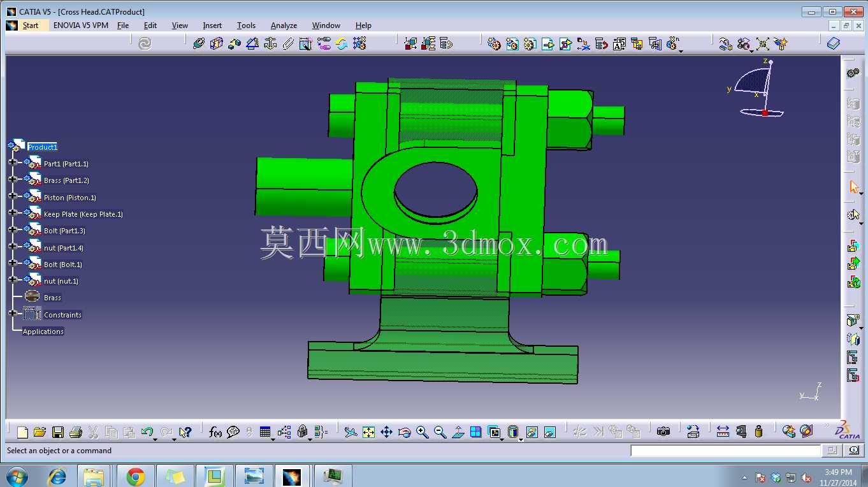Click the Fix Together paperclip icon
The height and width of the screenshot is (487, 868).
coord(288,43)
